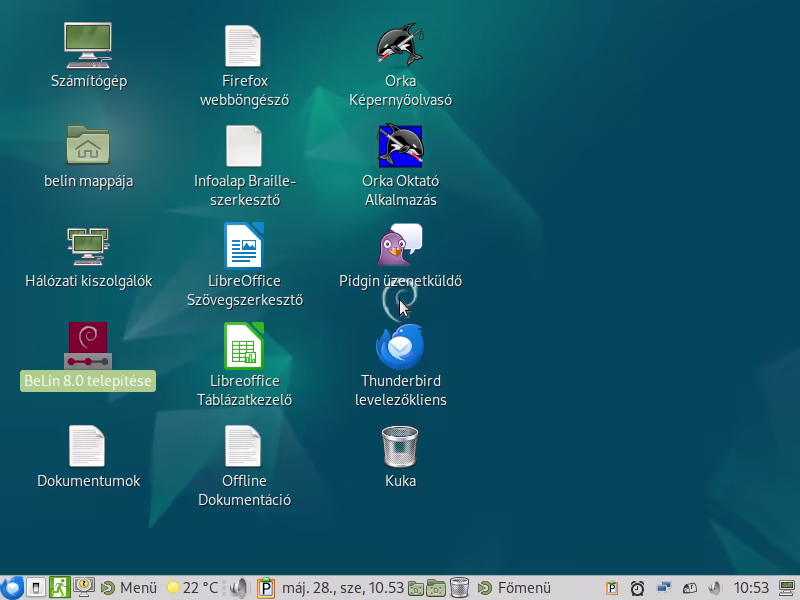Click the tray clipboard P icon beside the alarm clock
This screenshot has width=800, height=600.
[611, 588]
